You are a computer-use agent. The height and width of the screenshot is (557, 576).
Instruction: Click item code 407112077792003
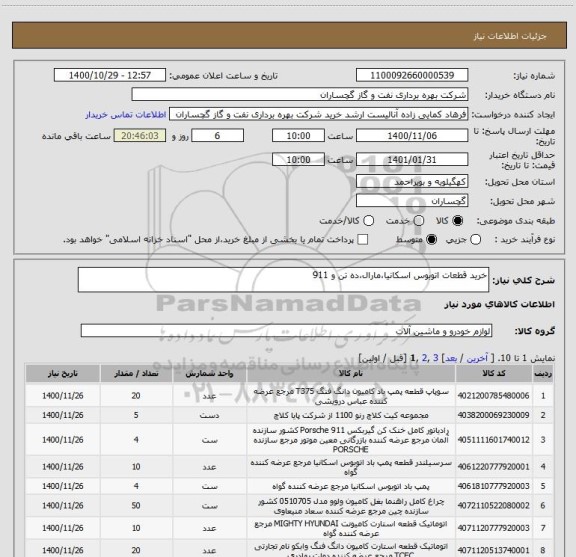coord(493,528)
